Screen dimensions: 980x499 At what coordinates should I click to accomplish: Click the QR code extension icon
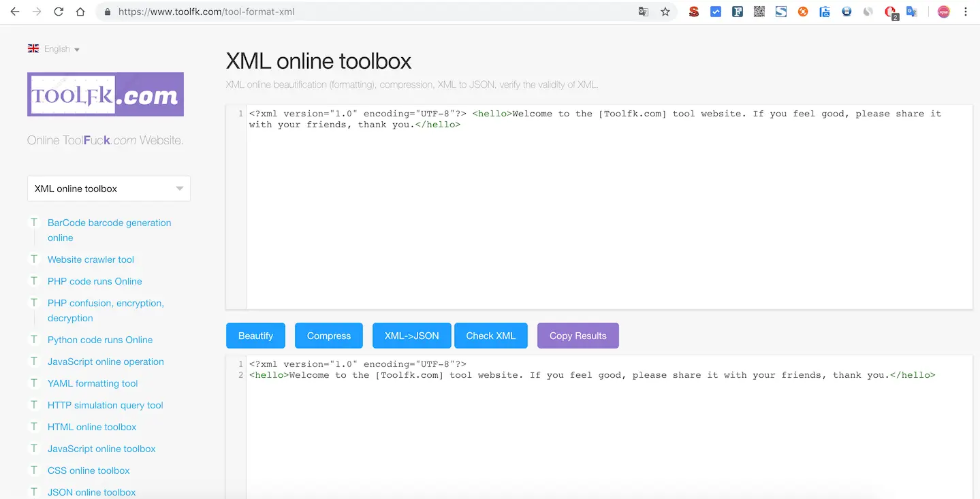[x=759, y=12]
